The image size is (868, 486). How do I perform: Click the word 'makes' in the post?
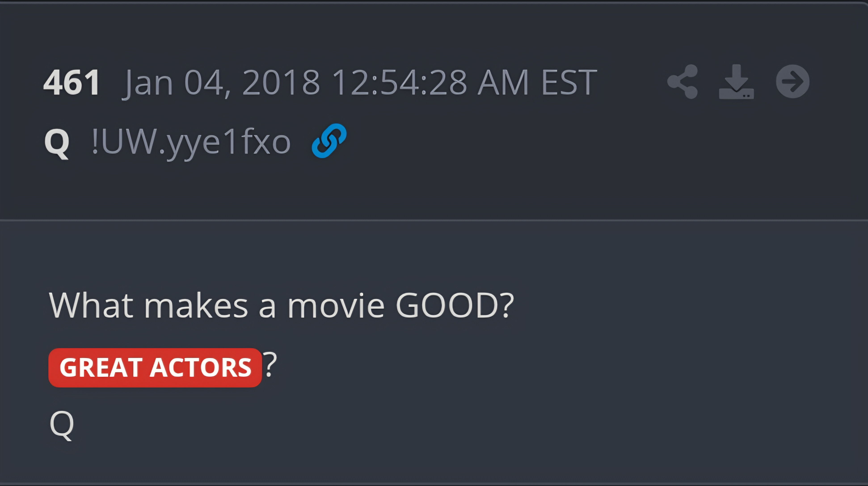click(196, 305)
